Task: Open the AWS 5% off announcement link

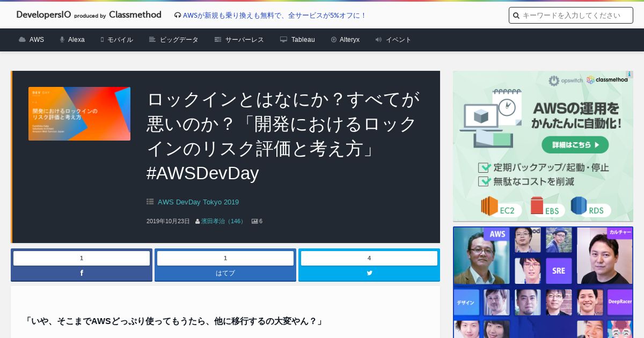Action: click(274, 16)
